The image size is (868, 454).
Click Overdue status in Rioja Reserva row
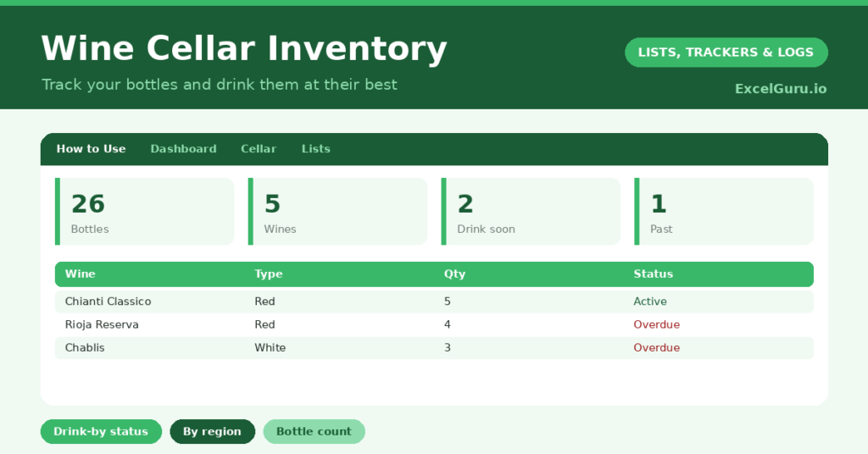click(657, 324)
